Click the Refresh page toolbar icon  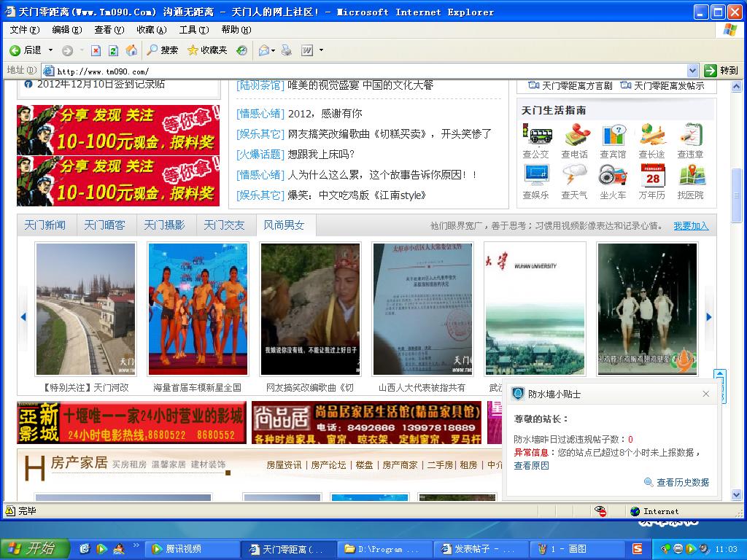pyautogui.click(x=113, y=50)
